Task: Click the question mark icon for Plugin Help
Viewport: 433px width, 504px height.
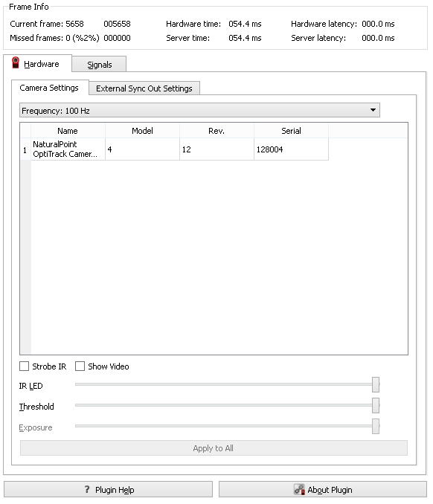Action: click(87, 489)
